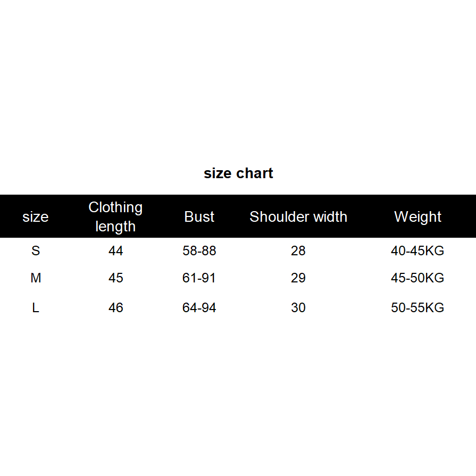
Task: Click the "Weight" column header
Action: point(417,217)
